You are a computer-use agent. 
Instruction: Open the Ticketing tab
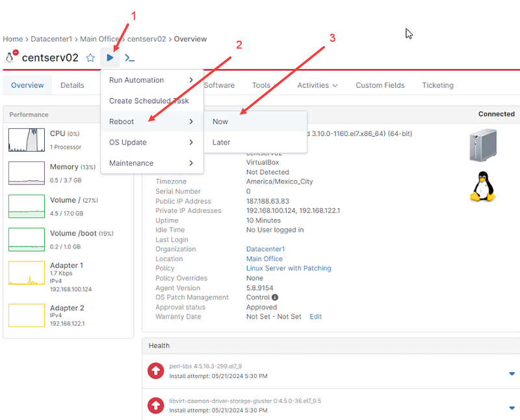pyautogui.click(x=437, y=85)
